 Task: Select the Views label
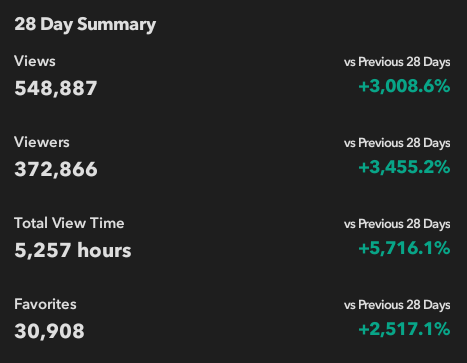(x=35, y=61)
